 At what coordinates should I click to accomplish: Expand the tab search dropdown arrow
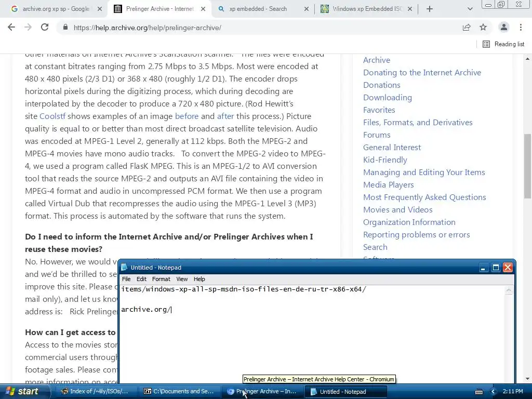coord(470,9)
